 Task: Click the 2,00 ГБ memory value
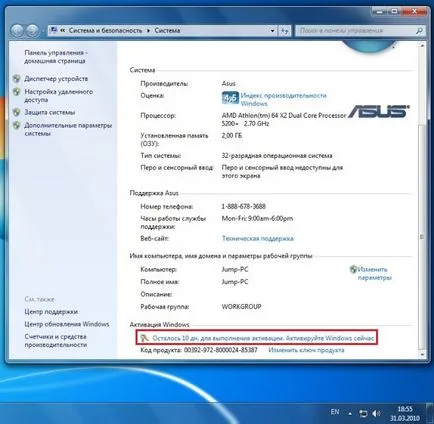232,136
